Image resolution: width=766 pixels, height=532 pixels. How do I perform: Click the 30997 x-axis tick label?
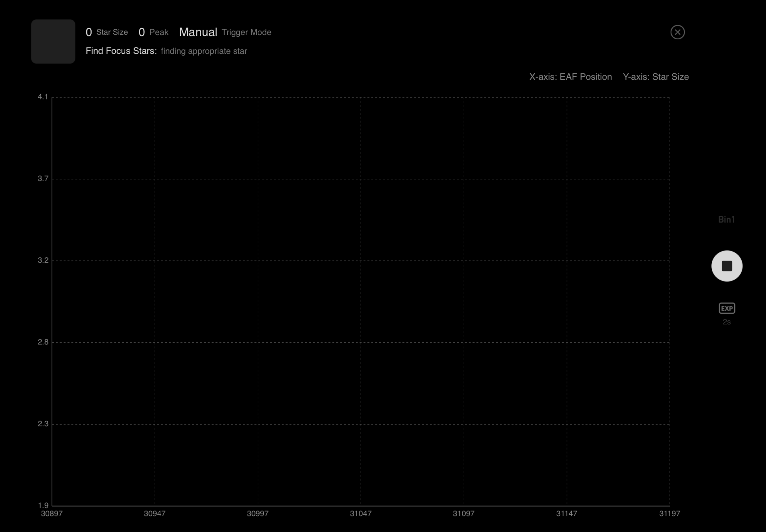coord(258,514)
